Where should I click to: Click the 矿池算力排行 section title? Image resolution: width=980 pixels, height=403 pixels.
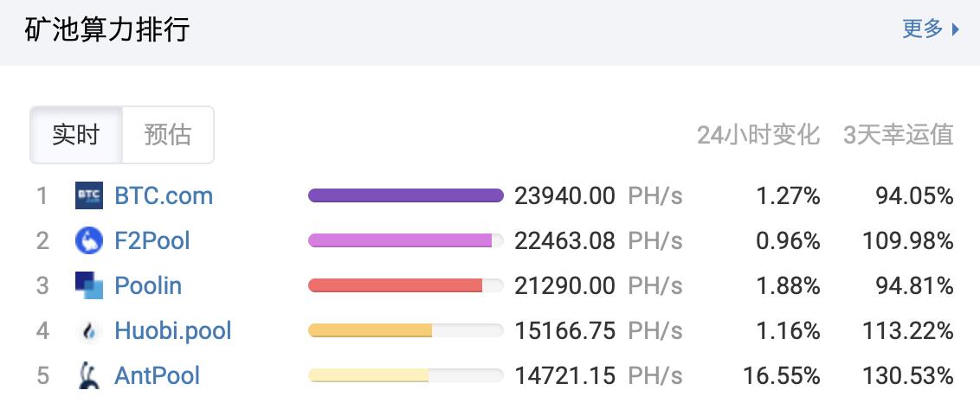pyautogui.click(x=107, y=29)
